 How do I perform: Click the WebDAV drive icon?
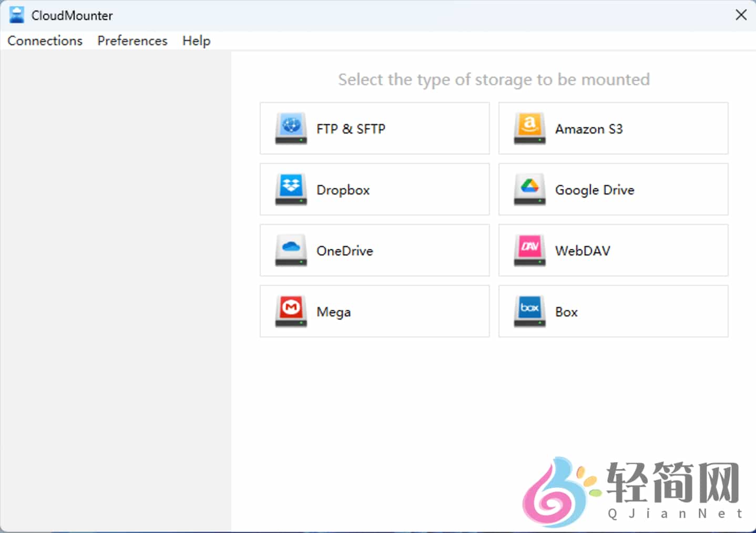pos(529,251)
